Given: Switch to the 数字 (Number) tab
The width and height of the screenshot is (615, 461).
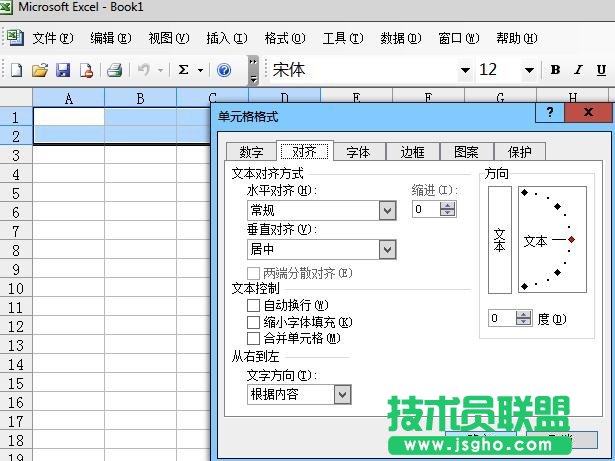Looking at the screenshot, I should click(251, 152).
